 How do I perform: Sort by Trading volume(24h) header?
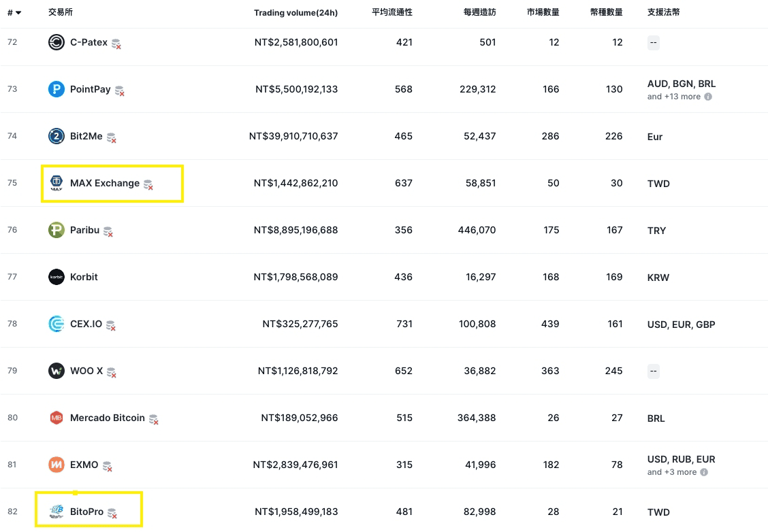296,13
